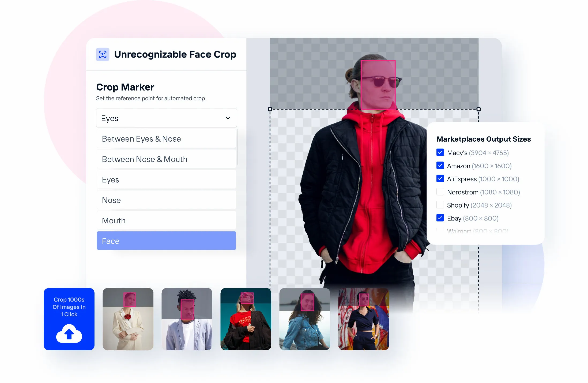This screenshot has width=588, height=383.
Task: Open the Crop Marker dropdown menu
Action: click(166, 118)
